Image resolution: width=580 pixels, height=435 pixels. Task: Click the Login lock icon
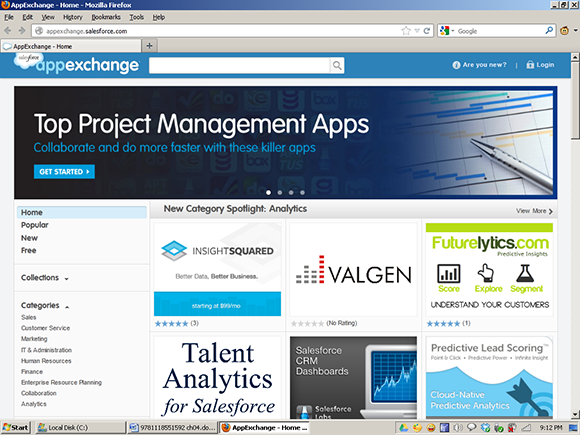point(530,65)
